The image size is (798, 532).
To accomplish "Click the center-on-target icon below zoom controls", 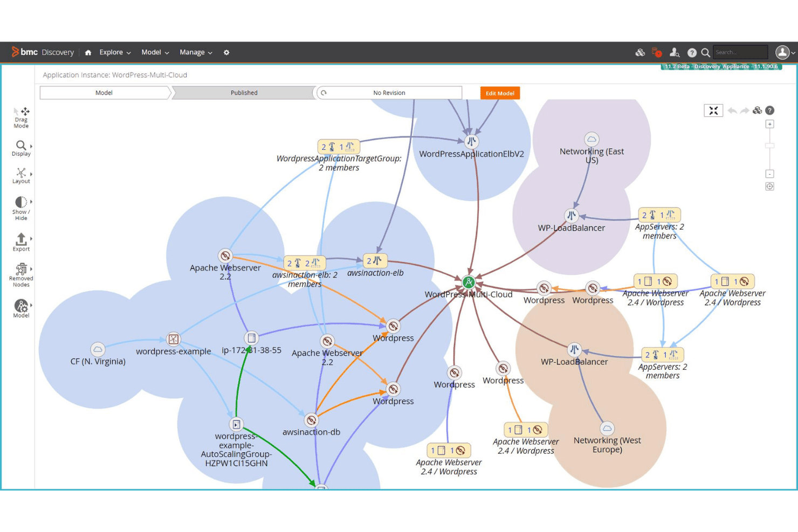I will coord(770,186).
